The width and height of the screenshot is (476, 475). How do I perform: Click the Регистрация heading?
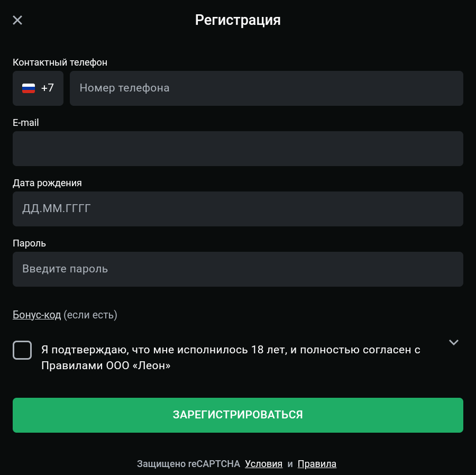[x=237, y=20]
